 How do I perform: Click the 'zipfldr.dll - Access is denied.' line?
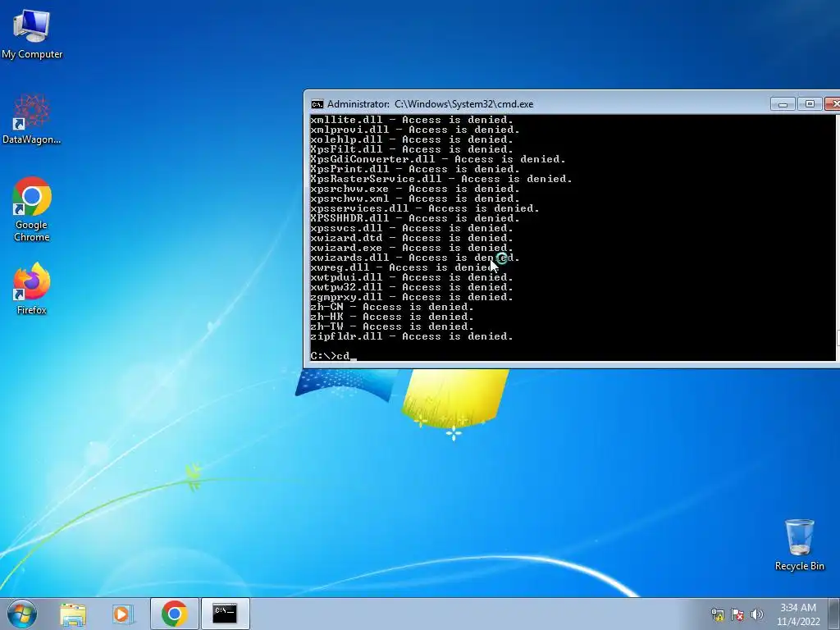click(x=412, y=336)
